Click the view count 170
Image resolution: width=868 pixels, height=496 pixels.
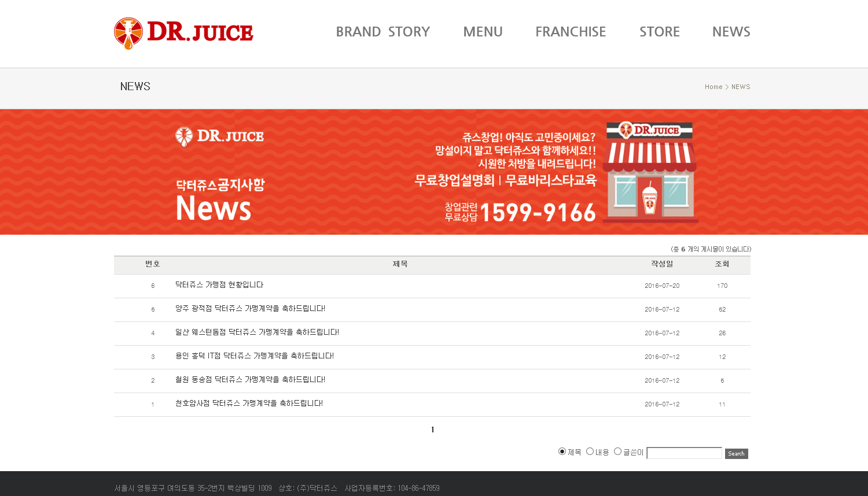point(722,286)
